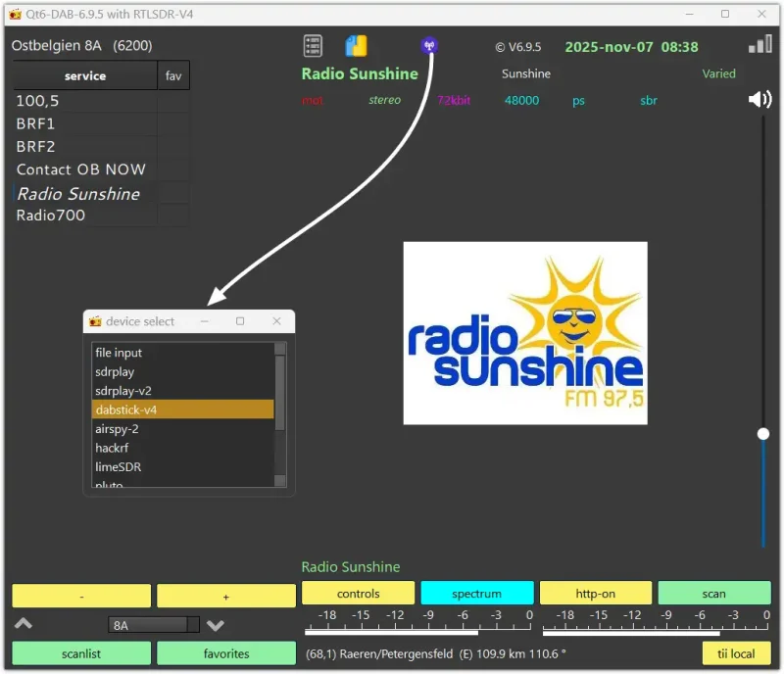Choose hackrf from device select list

(113, 448)
